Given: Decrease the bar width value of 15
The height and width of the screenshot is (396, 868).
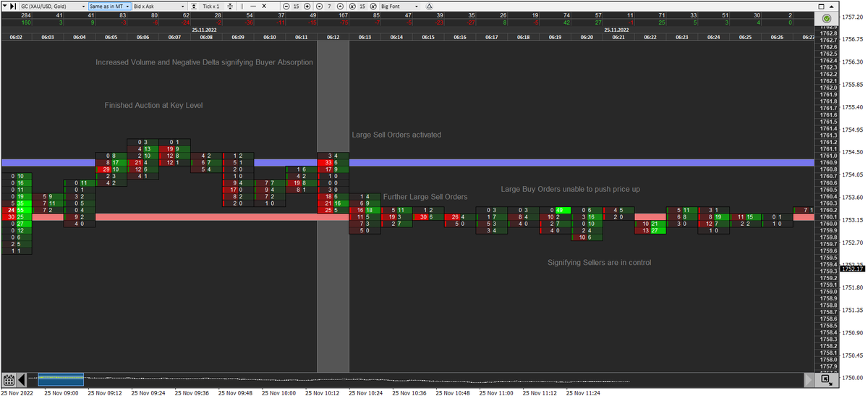Looking at the screenshot, I should coord(286,6).
